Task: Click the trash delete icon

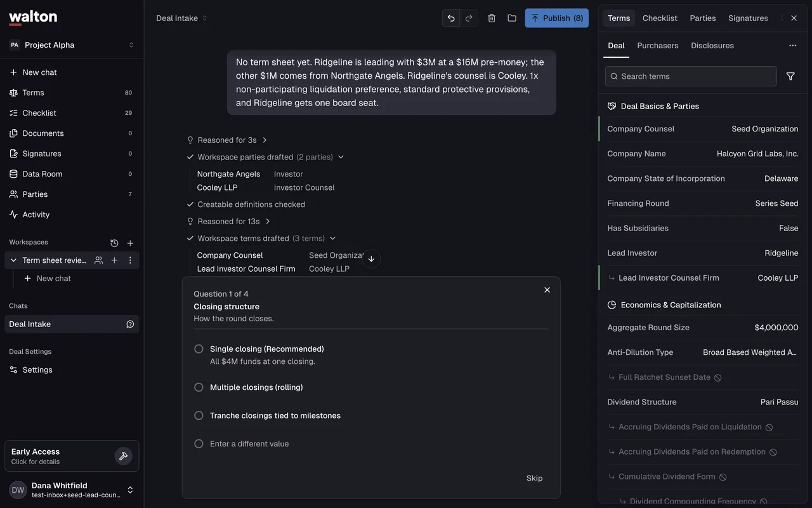Action: pyautogui.click(x=492, y=18)
